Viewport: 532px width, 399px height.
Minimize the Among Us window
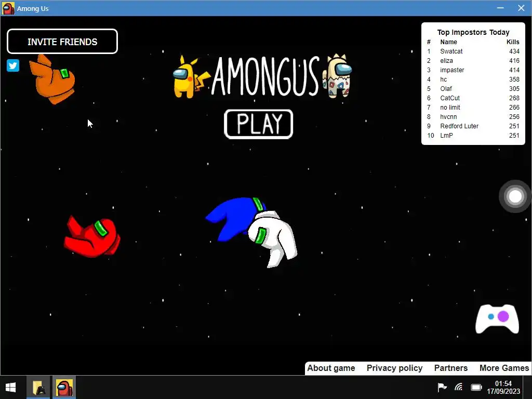(x=500, y=8)
